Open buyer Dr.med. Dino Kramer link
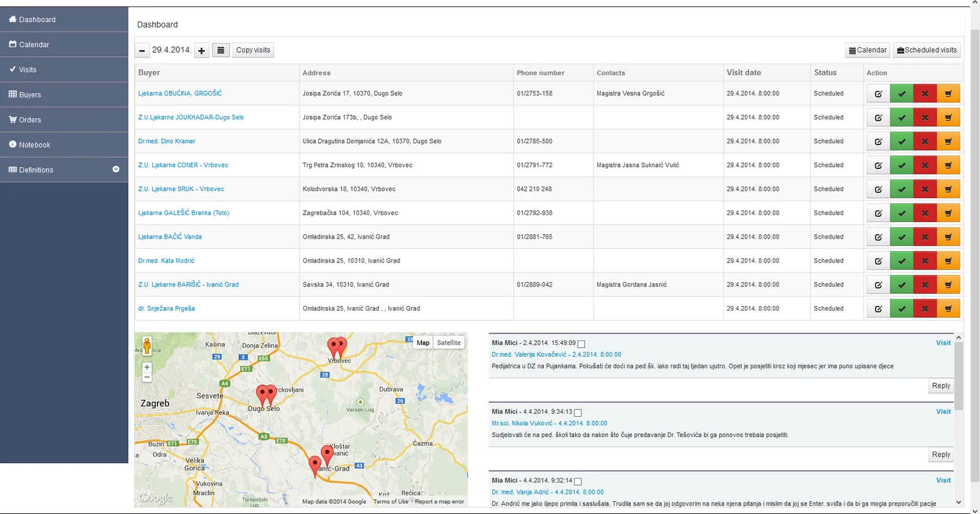Screen dimensions: 980x514 click(x=167, y=141)
